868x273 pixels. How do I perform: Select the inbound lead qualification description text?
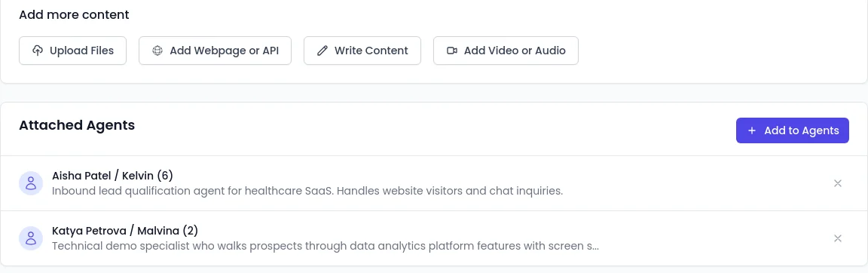[x=307, y=191]
